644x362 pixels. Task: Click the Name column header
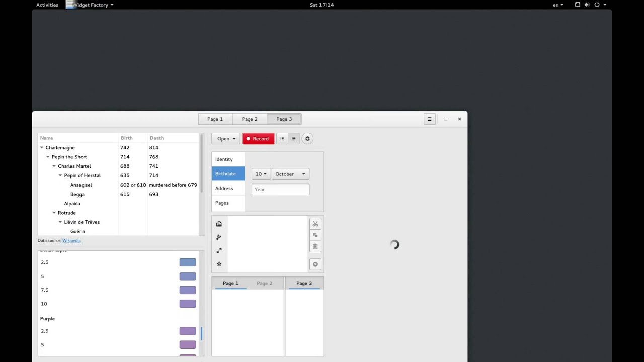(x=78, y=138)
